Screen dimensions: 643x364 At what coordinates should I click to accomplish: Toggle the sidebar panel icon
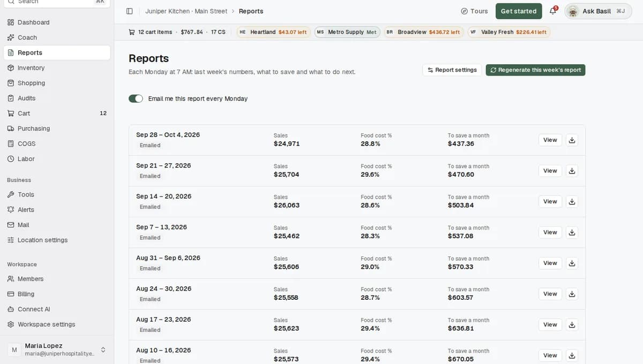129,11
